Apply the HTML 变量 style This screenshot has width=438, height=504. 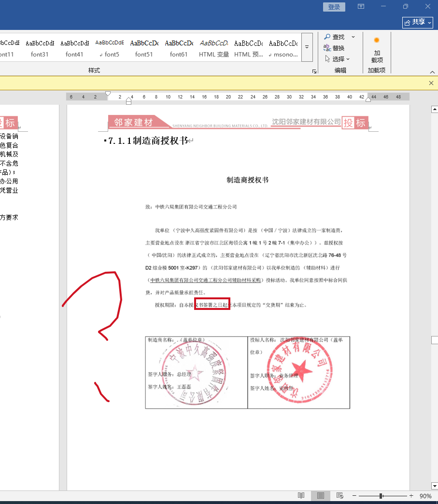[213, 48]
